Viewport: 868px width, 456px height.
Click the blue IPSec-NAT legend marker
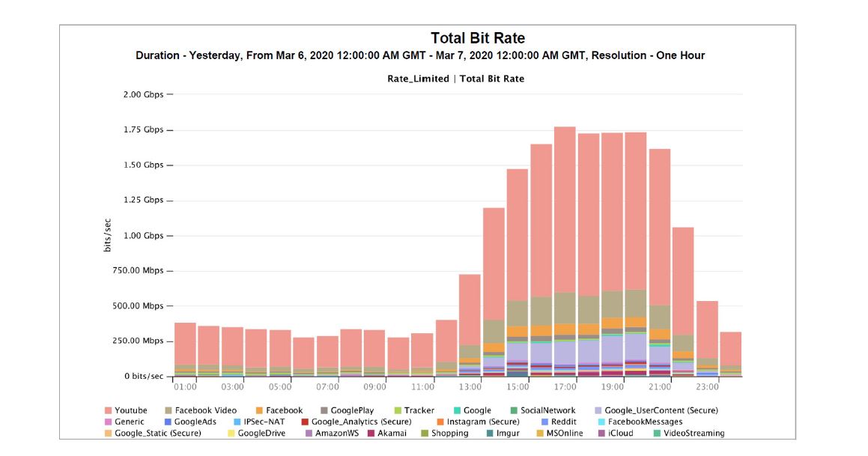tap(237, 422)
